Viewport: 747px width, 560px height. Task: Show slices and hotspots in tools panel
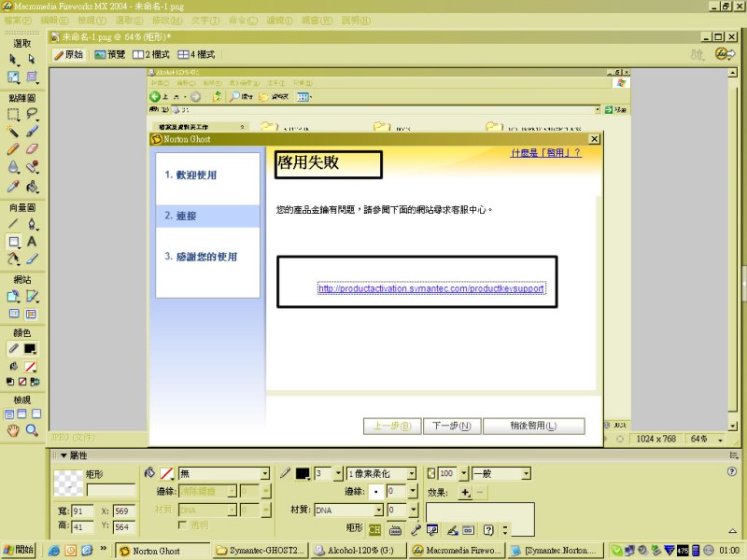pyautogui.click(x=31, y=314)
